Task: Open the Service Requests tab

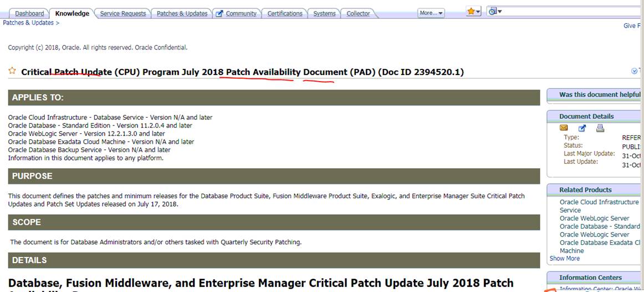Action: pyautogui.click(x=122, y=13)
